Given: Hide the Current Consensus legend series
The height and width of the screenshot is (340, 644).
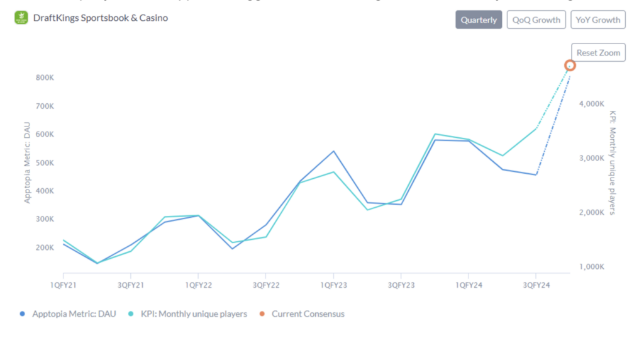Looking at the screenshot, I should click(308, 314).
